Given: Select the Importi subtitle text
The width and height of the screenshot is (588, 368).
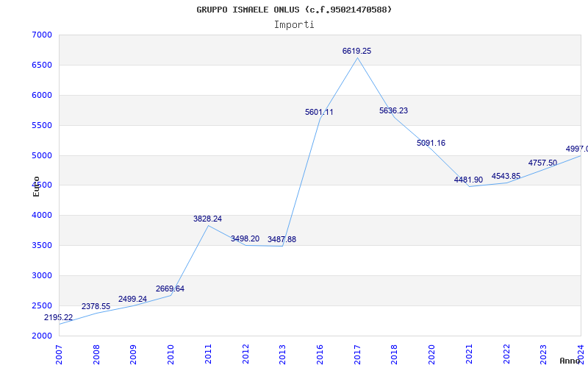Looking at the screenshot, I should tap(294, 25).
